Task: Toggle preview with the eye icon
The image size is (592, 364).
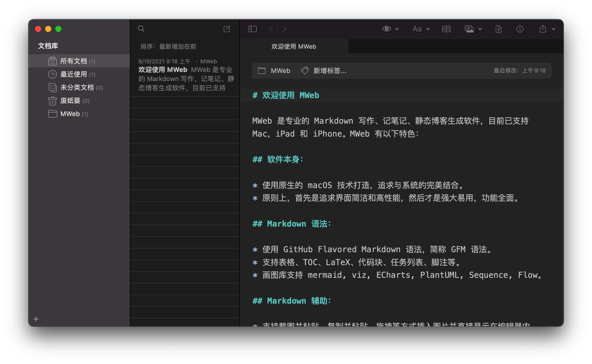Action: [x=386, y=29]
